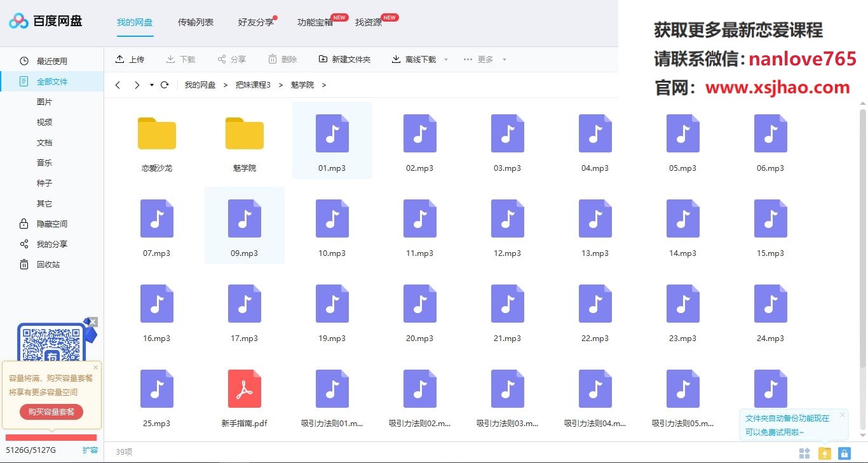Screen dimensions: 868x463
Task: Go to 把妹课程3 in breadcrumb
Action: (253, 84)
